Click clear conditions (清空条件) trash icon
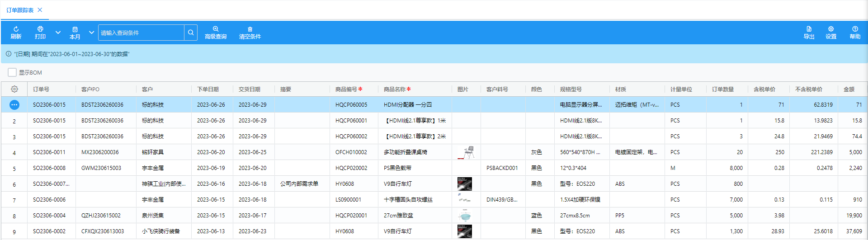The height and width of the screenshot is (240, 868). 250,29
